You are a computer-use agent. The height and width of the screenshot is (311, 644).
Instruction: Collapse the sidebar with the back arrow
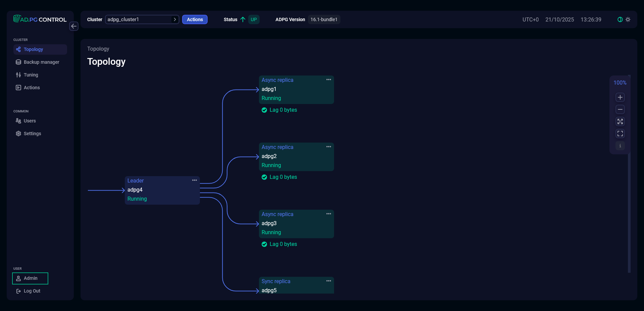74,26
